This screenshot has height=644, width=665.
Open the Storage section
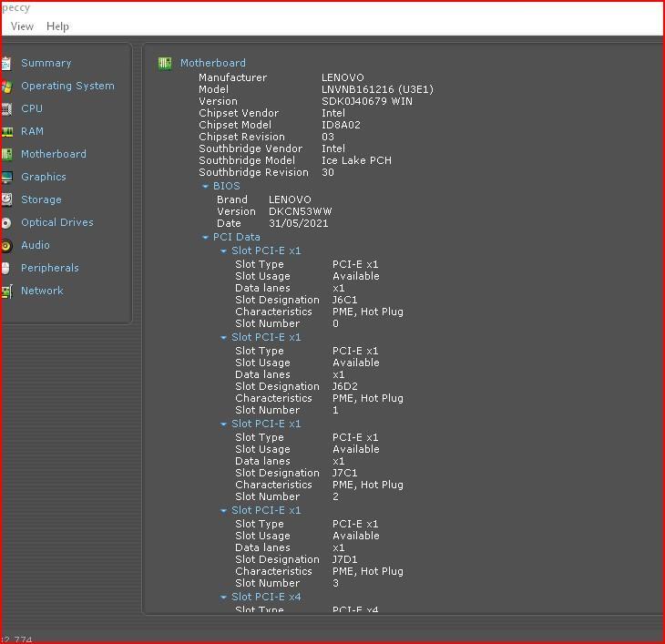[42, 199]
